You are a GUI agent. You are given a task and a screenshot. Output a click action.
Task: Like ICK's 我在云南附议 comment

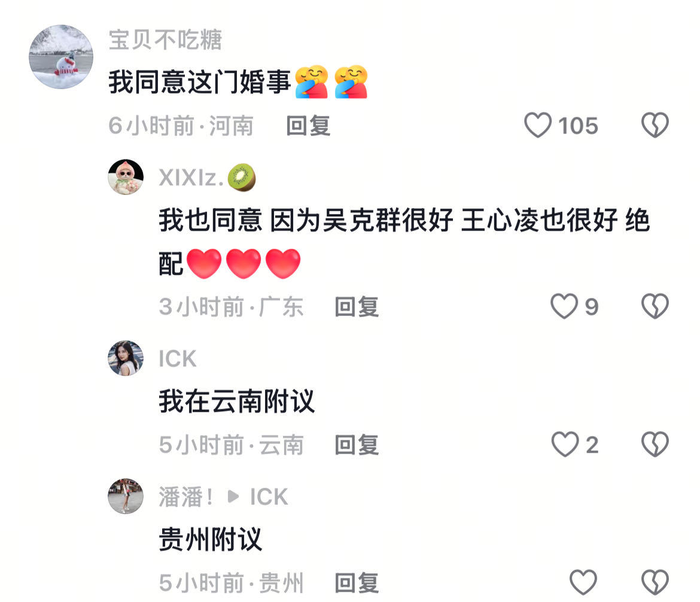pyautogui.click(x=565, y=444)
